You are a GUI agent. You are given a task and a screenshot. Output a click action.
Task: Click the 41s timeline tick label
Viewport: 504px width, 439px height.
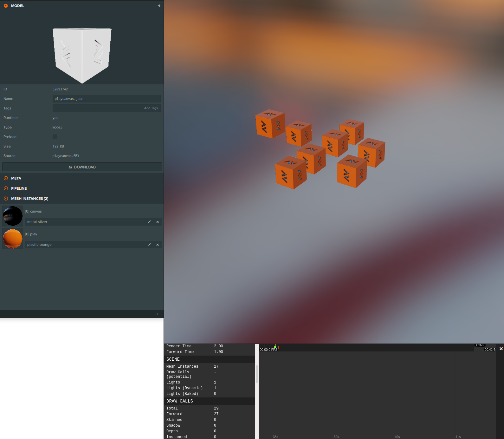point(458,437)
